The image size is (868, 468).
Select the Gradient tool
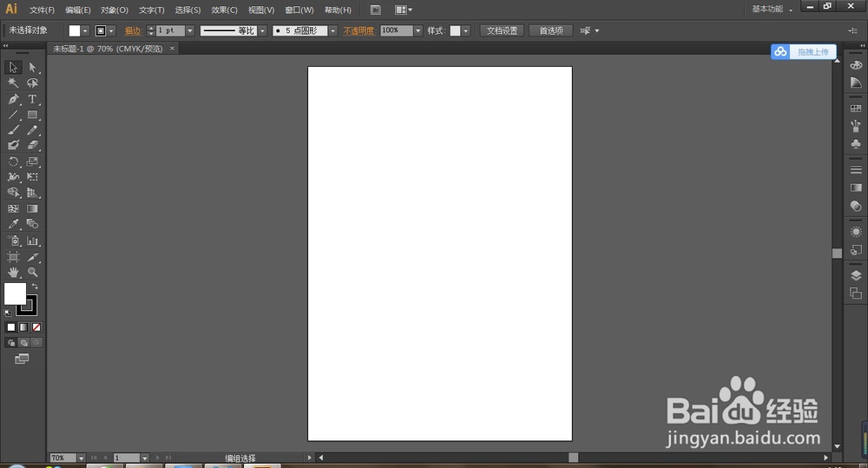click(33, 208)
